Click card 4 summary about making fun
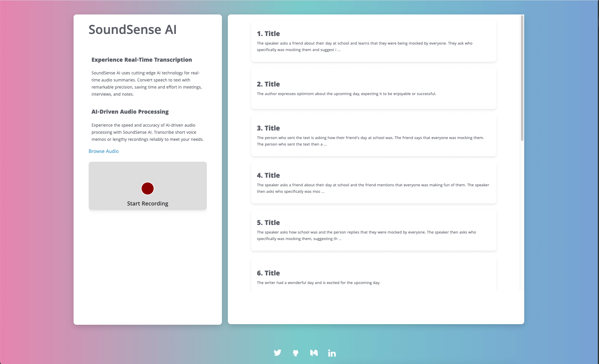The image size is (599, 364). point(373,188)
